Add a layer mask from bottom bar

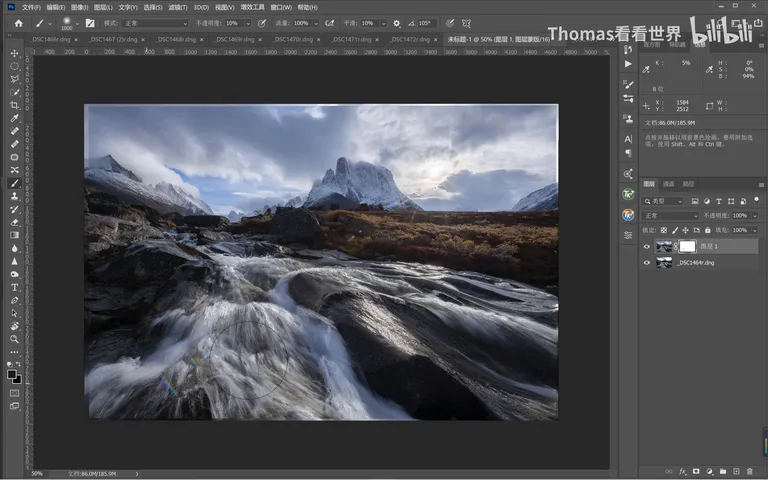[x=696, y=471]
